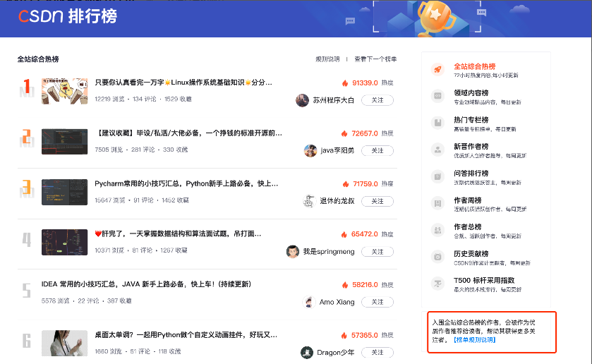The image size is (592, 364).
Task: Open the IDEA 常用的小技巧汇总 article title
Action: [146, 284]
